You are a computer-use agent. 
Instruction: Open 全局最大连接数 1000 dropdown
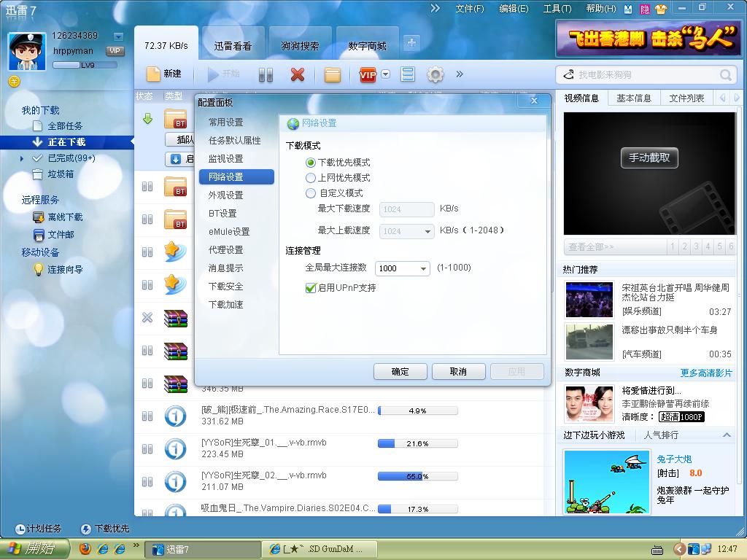point(423,268)
